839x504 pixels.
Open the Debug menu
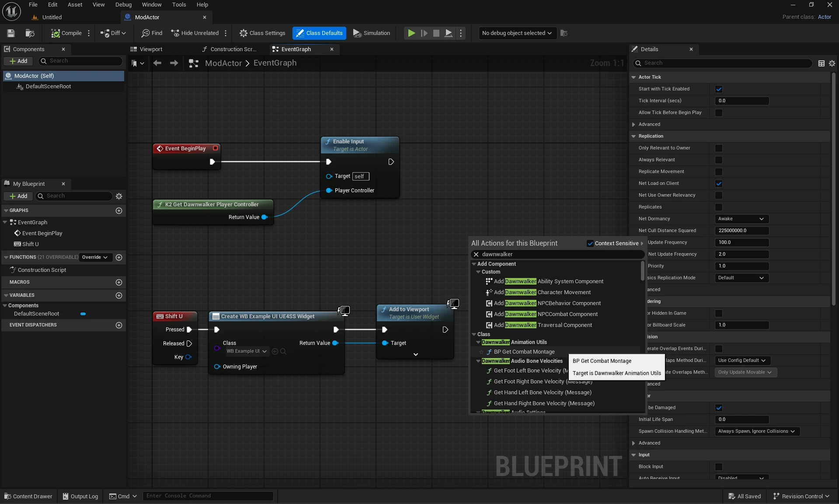point(124,5)
